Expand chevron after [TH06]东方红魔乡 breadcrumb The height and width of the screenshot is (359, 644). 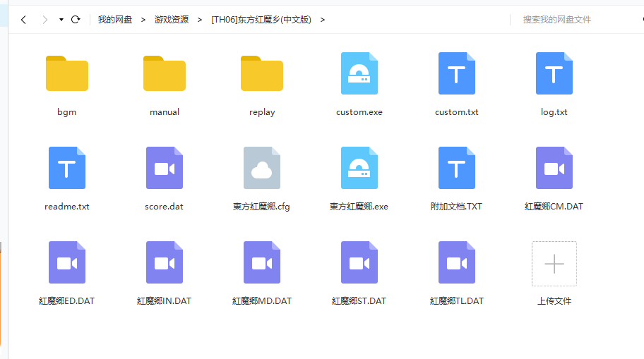click(323, 20)
